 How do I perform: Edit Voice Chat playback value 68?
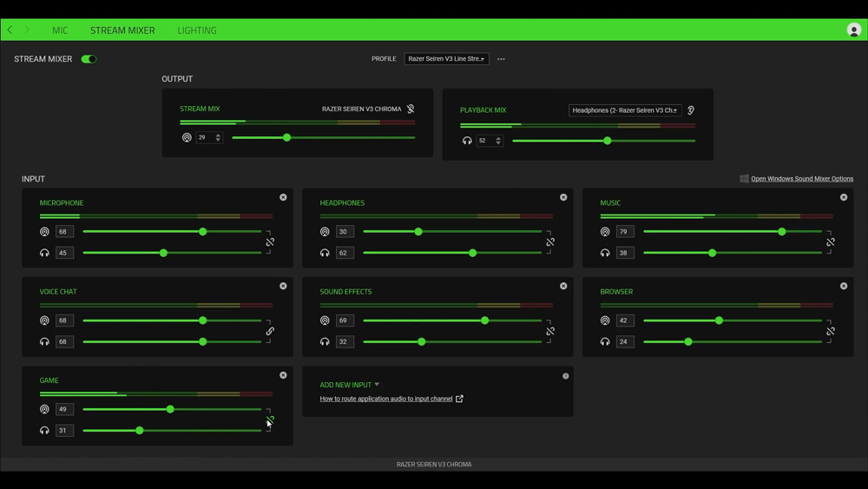[x=64, y=341]
